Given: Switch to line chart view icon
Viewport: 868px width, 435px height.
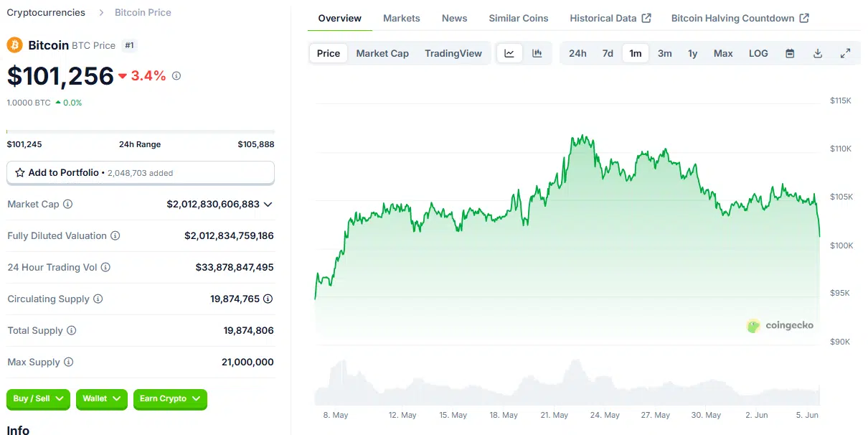Looking at the screenshot, I should click(x=509, y=53).
